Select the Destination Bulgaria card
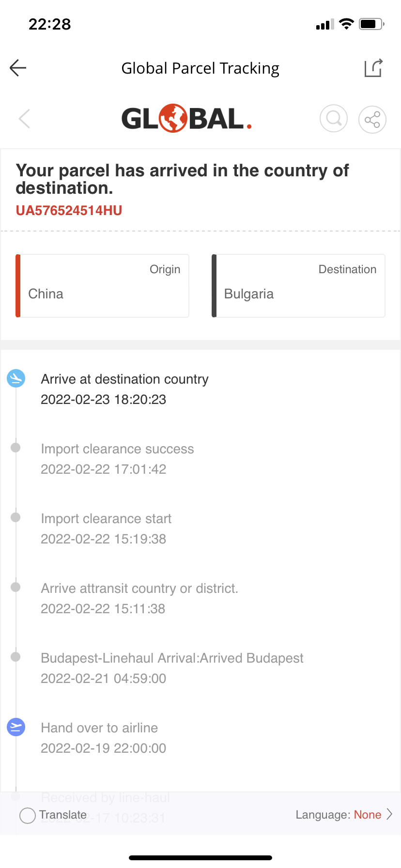 (x=298, y=286)
